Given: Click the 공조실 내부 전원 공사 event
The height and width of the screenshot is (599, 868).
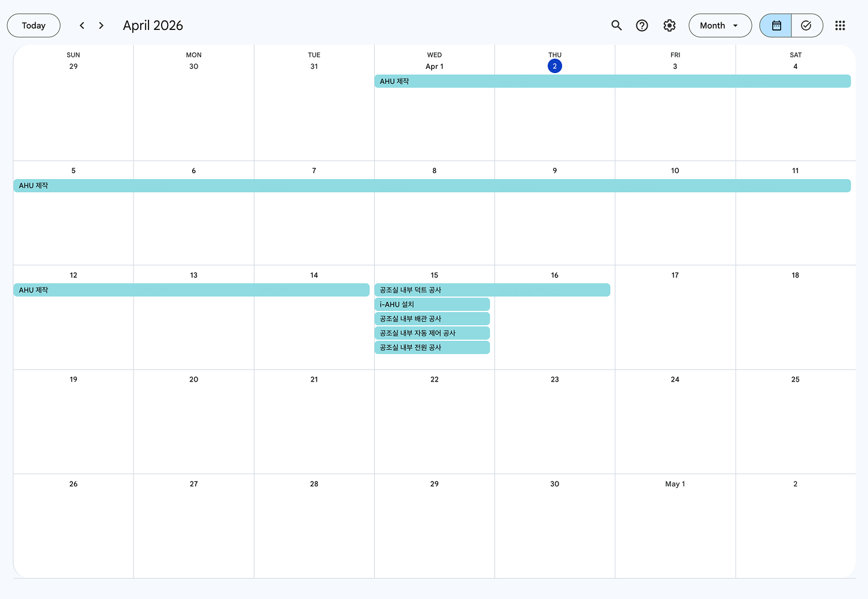Looking at the screenshot, I should coord(432,347).
